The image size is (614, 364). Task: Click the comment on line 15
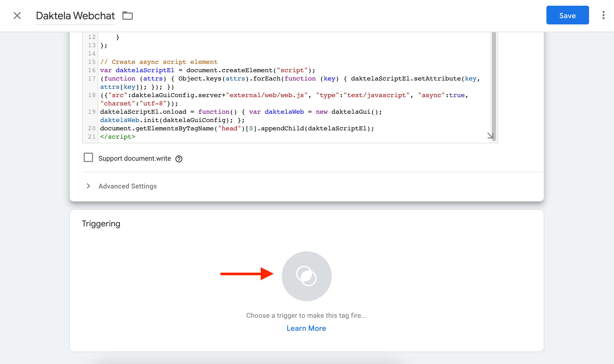159,62
